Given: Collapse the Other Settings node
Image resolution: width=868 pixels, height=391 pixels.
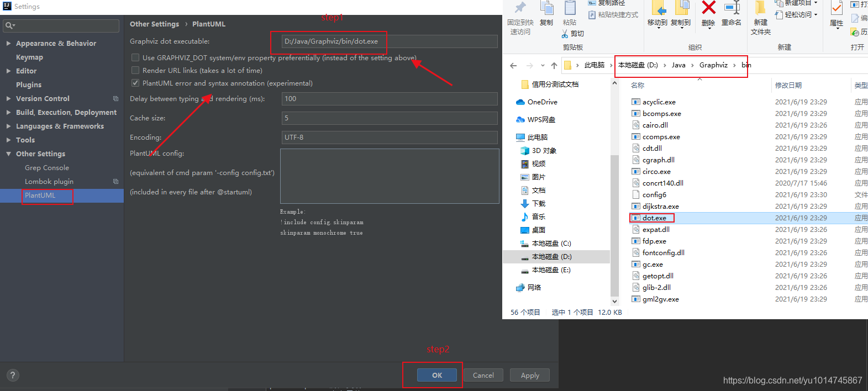Looking at the screenshot, I should (x=8, y=154).
